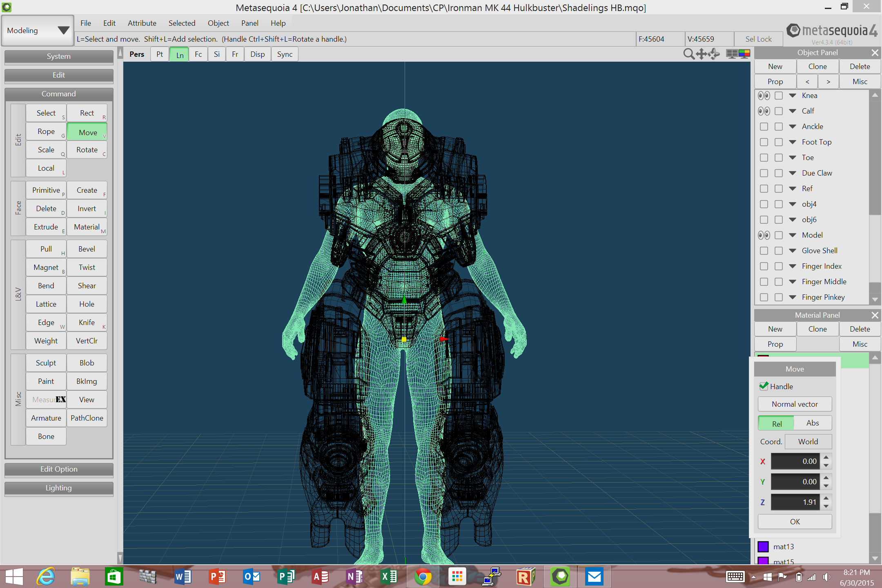This screenshot has width=882, height=588.
Task: Open the Mail app from the taskbar
Action: tap(595, 577)
